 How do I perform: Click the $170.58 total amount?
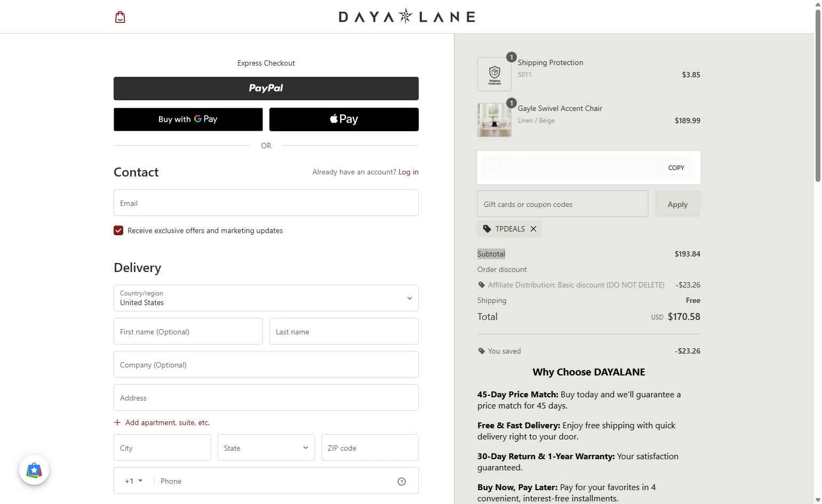(x=684, y=316)
